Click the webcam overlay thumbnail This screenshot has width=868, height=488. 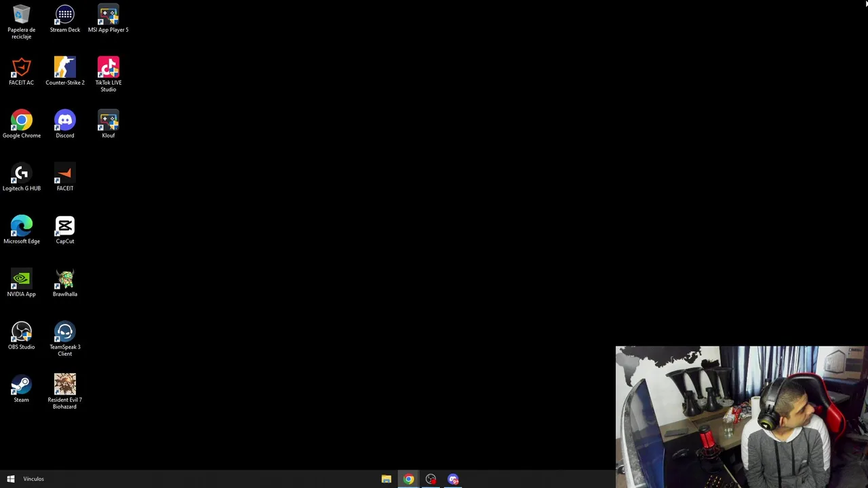pyautogui.click(x=742, y=417)
